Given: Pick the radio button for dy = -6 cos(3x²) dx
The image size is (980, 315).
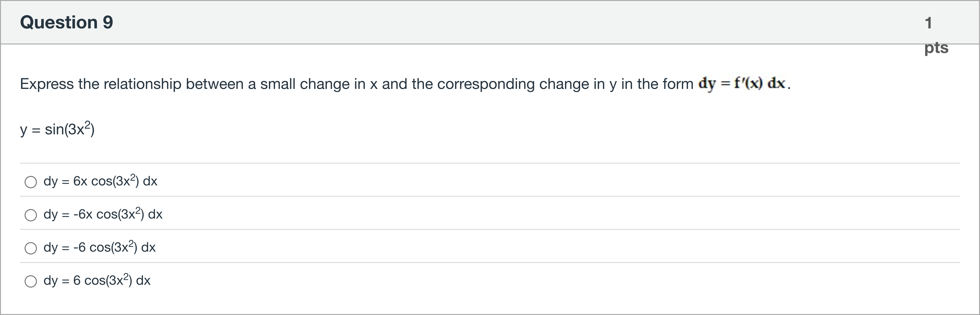Looking at the screenshot, I should pyautogui.click(x=31, y=248).
